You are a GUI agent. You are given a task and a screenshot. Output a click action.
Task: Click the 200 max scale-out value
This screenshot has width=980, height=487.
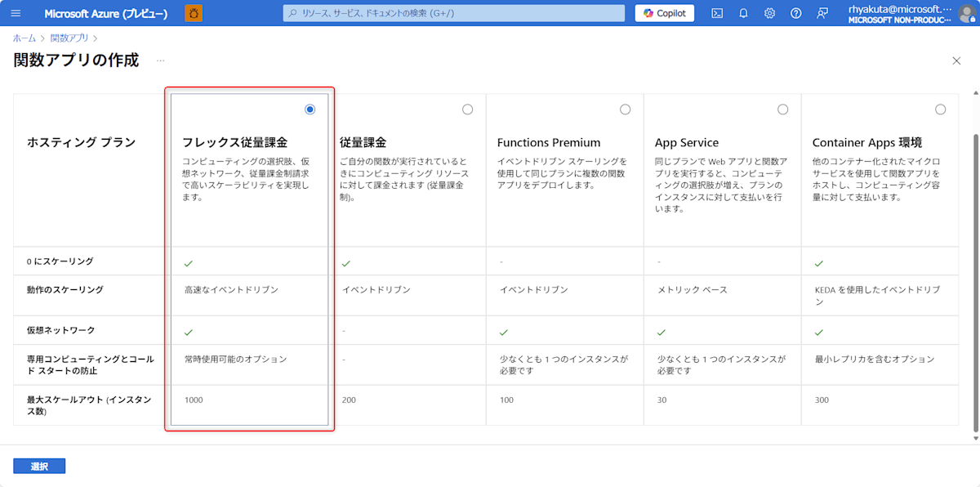pyautogui.click(x=349, y=400)
